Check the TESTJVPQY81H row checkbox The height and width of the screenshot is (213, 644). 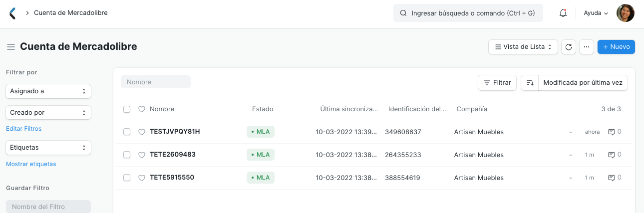[x=127, y=132]
